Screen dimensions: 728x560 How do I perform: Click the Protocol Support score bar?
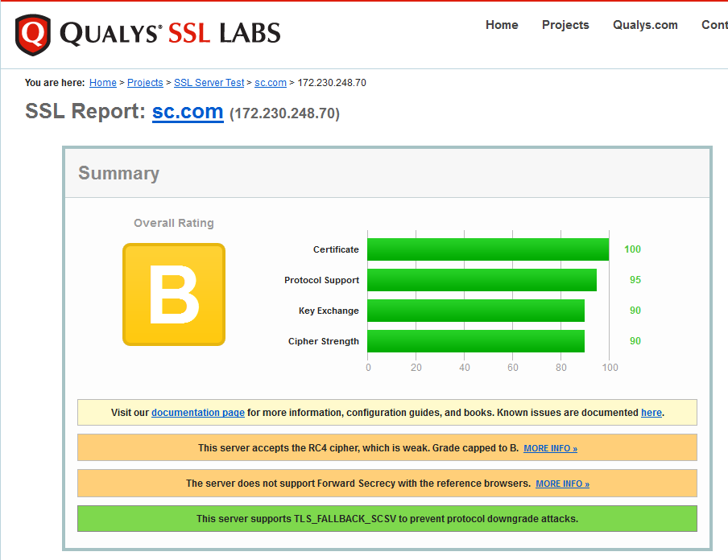tap(482, 280)
